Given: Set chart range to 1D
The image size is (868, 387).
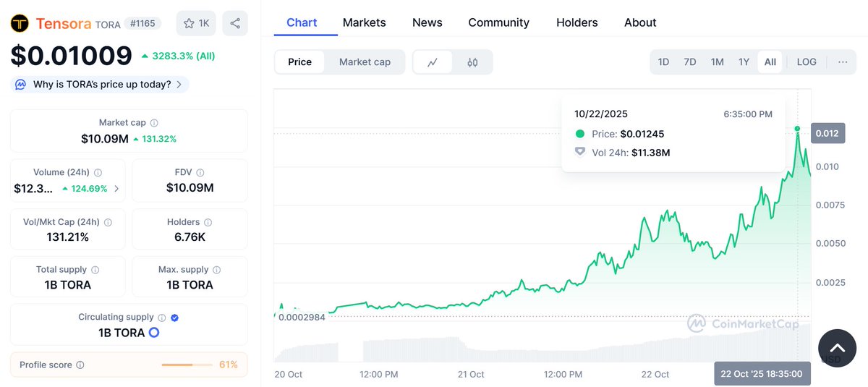Looking at the screenshot, I should pyautogui.click(x=663, y=62).
